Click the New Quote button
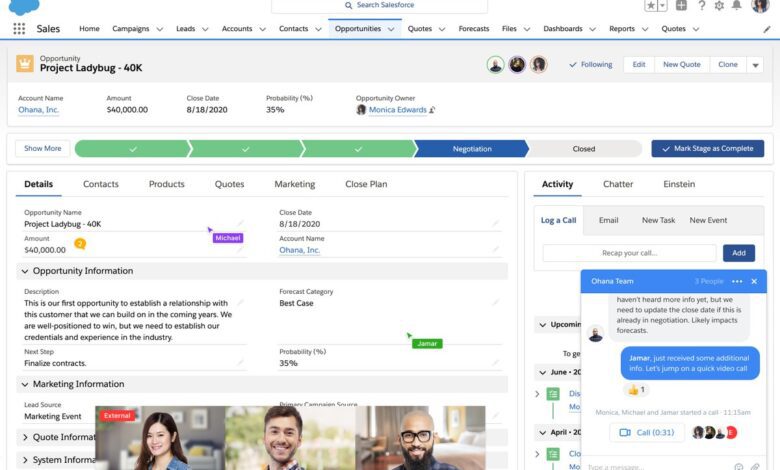Image resolution: width=780 pixels, height=470 pixels. click(682, 65)
